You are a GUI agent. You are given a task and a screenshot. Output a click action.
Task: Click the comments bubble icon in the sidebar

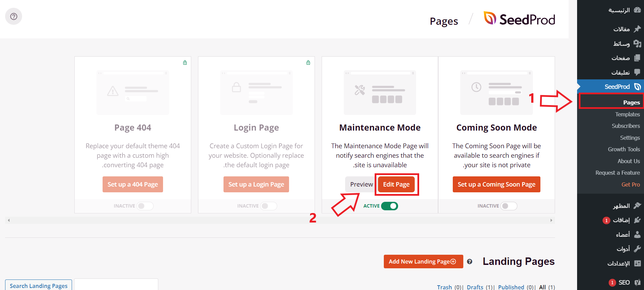[x=637, y=72]
